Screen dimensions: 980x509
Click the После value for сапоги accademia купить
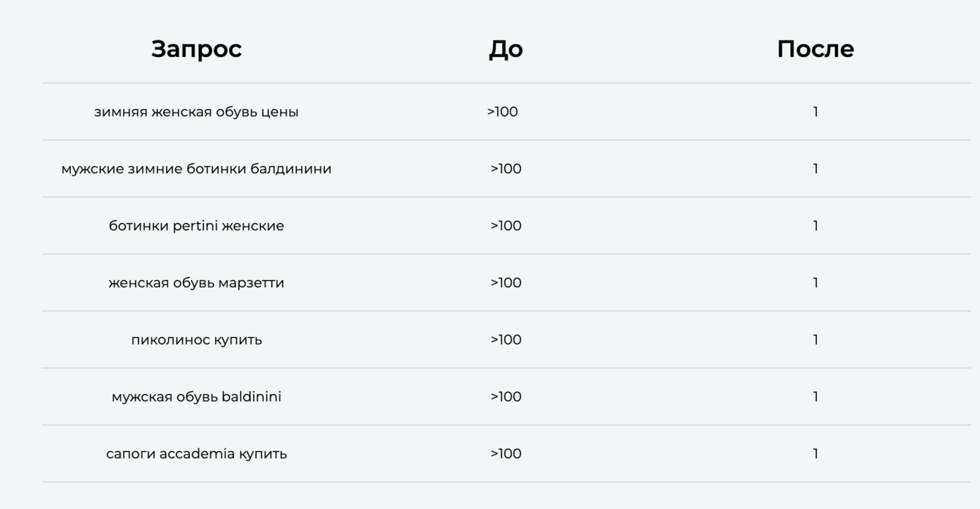coord(815,454)
